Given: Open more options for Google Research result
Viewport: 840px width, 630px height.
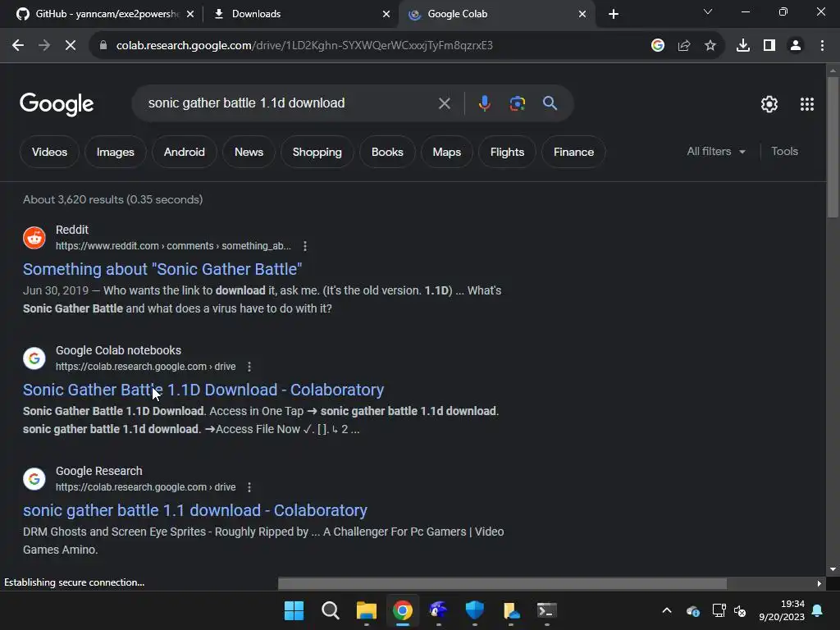Looking at the screenshot, I should coord(249,487).
